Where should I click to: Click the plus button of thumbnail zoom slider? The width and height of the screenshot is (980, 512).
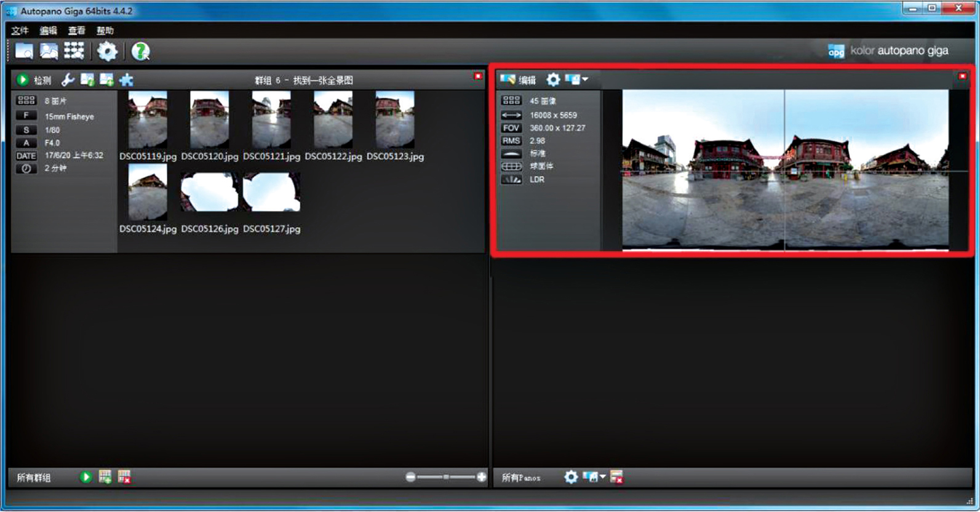[481, 477]
